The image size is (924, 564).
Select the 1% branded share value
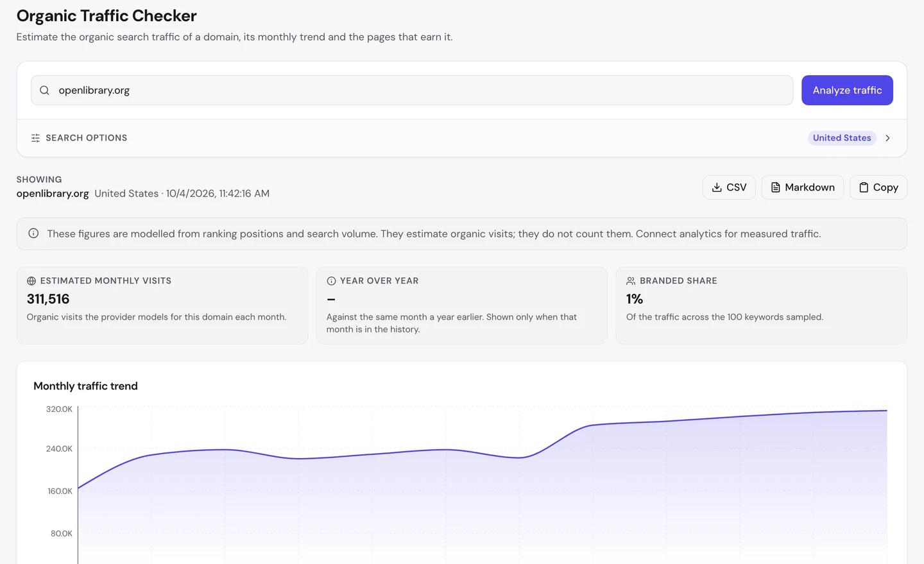[635, 299]
